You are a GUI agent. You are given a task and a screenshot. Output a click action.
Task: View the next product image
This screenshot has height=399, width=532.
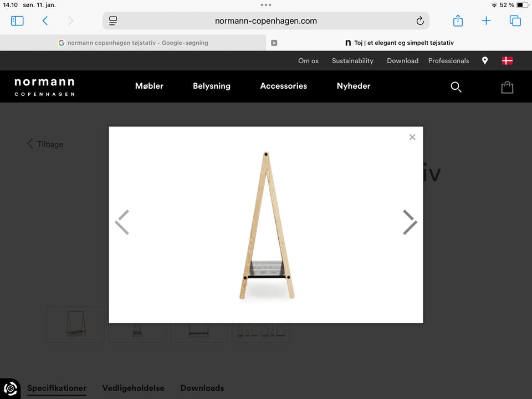point(410,223)
